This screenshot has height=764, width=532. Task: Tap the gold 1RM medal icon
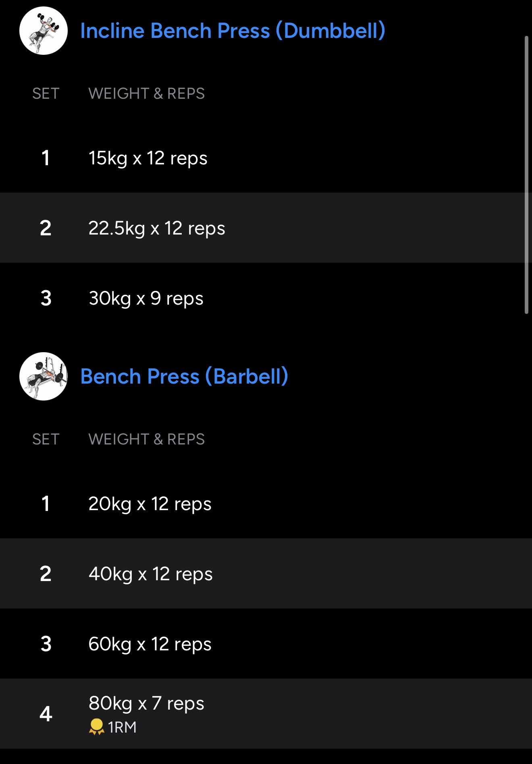[x=96, y=727]
